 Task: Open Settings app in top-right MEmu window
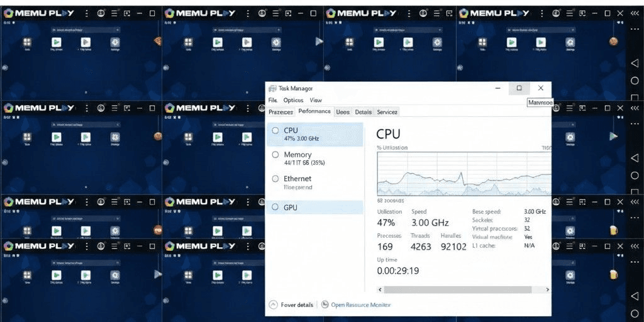point(570,42)
